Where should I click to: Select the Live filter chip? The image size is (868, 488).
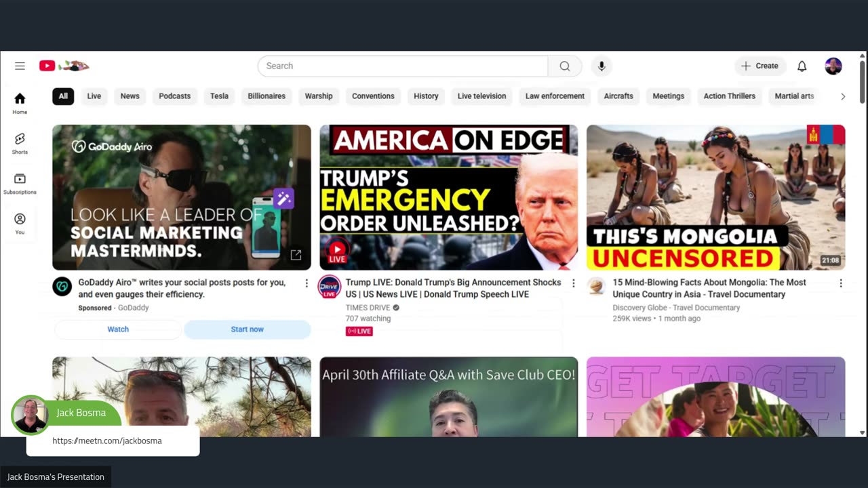94,96
